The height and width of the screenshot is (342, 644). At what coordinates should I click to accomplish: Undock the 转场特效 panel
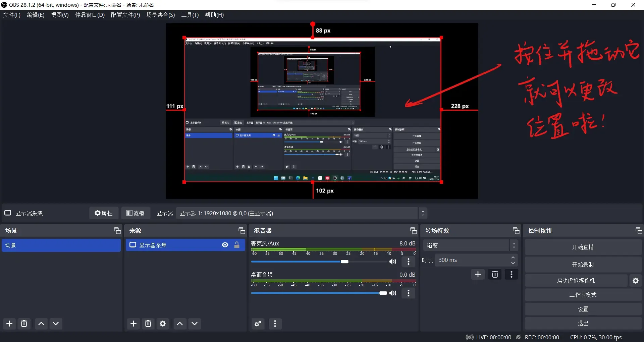tap(516, 231)
